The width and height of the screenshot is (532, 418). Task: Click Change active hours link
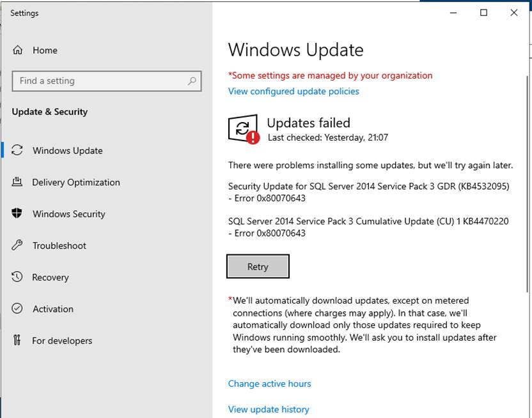click(x=269, y=383)
